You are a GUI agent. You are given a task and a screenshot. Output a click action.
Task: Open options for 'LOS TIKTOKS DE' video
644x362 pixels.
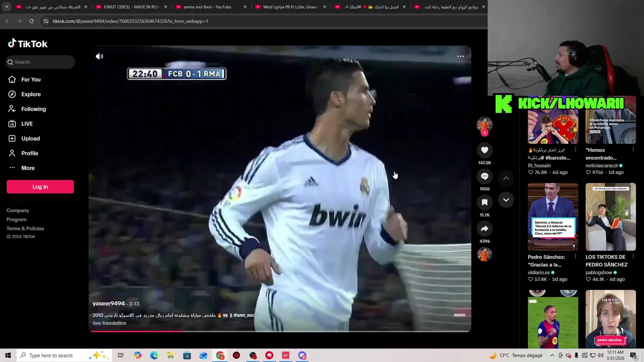633,257
